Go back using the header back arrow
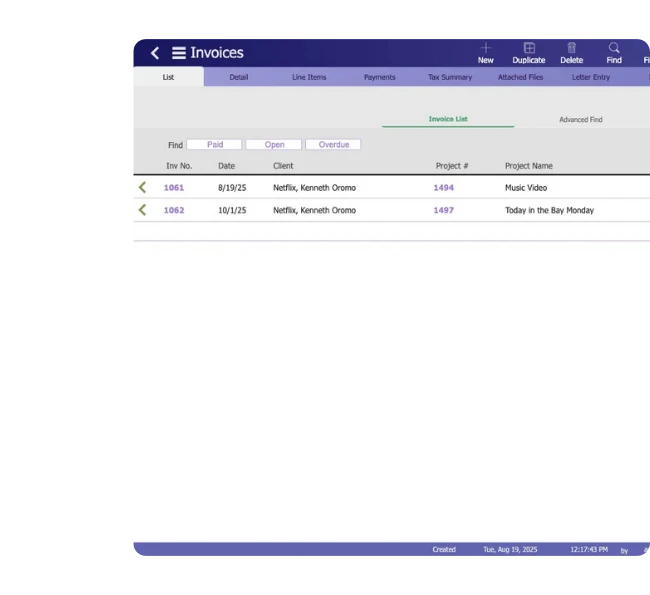This screenshot has height=595, width=650. click(x=155, y=53)
